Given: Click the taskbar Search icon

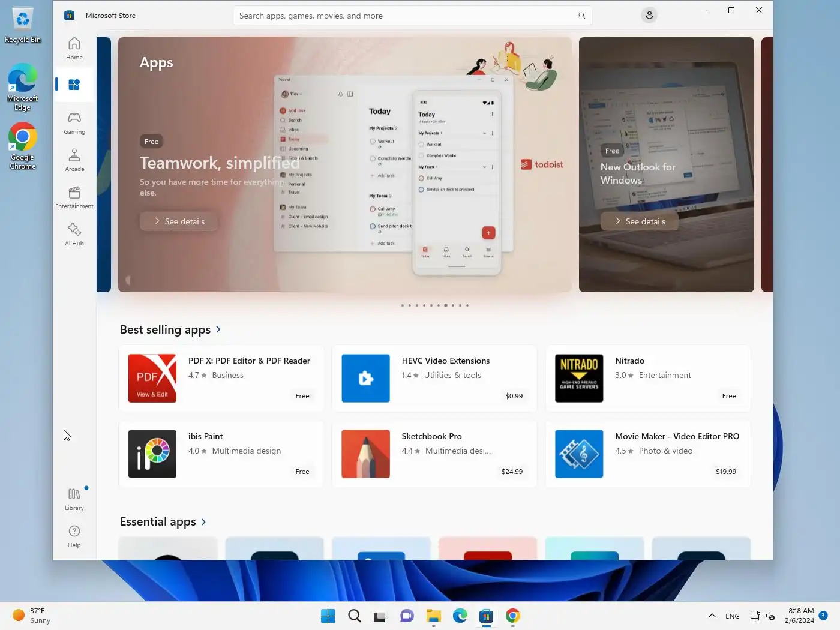Looking at the screenshot, I should (x=355, y=616).
